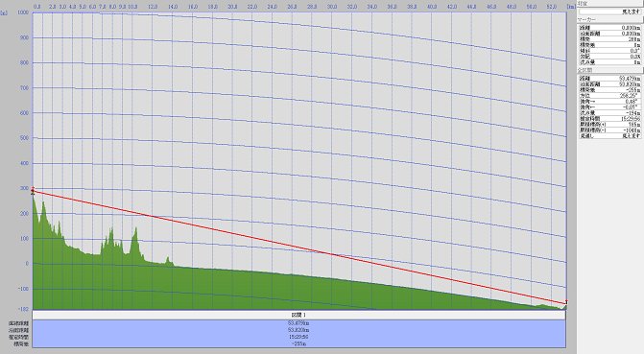Collapse the topmost 見通し section header

click(x=609, y=3)
